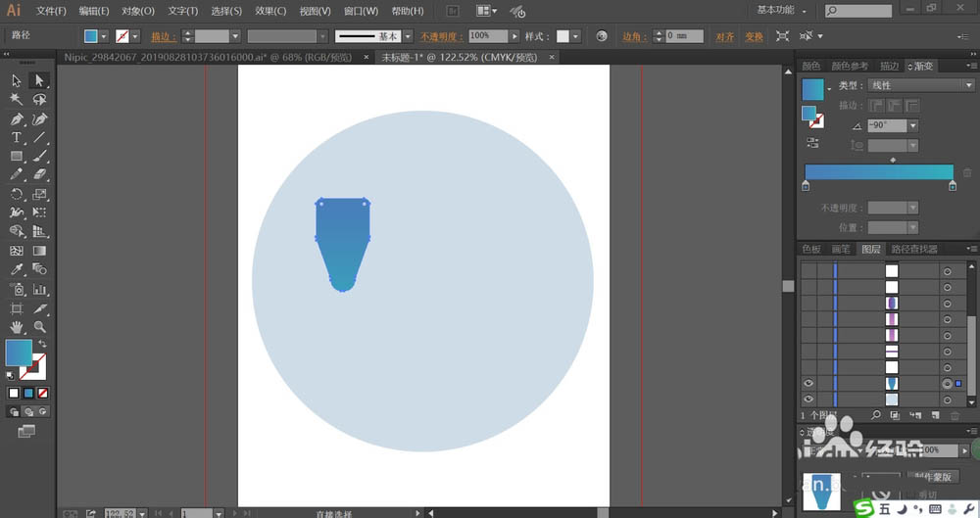The width and height of the screenshot is (980, 518).
Task: Select the Mesh tool
Action: [x=17, y=251]
